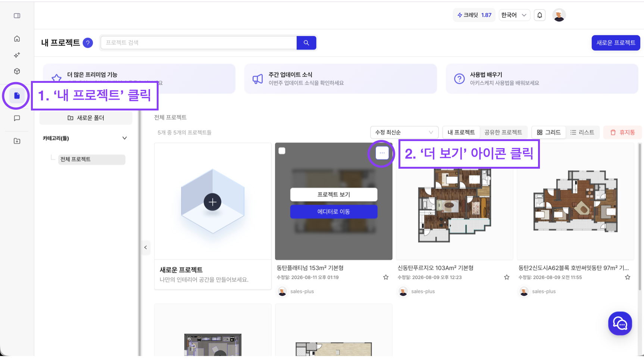
Task: Open the chat bubble icon in sidebar
Action: point(17,118)
